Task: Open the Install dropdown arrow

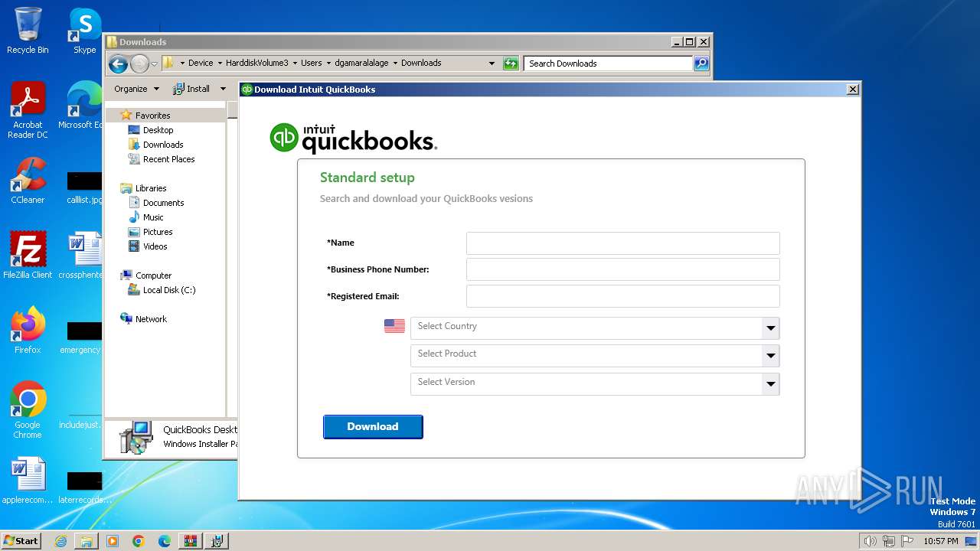Action: coord(223,89)
